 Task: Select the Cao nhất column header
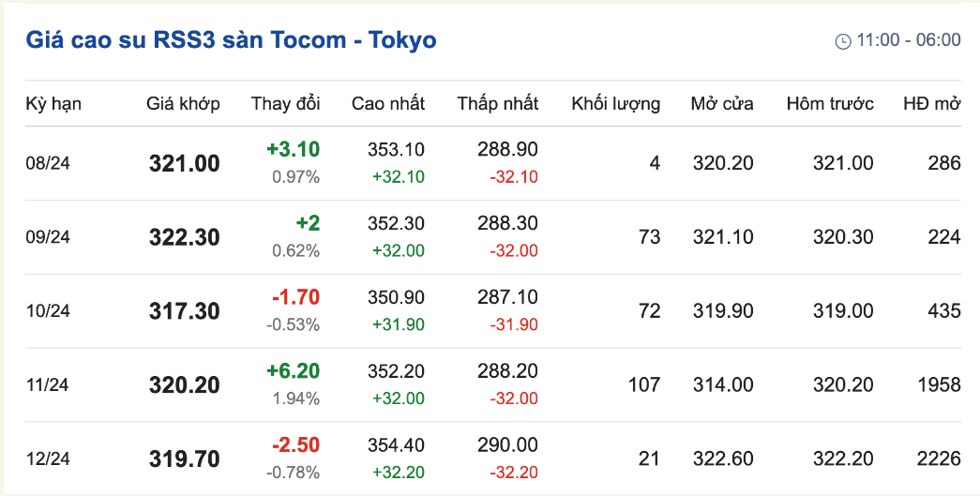click(x=388, y=104)
